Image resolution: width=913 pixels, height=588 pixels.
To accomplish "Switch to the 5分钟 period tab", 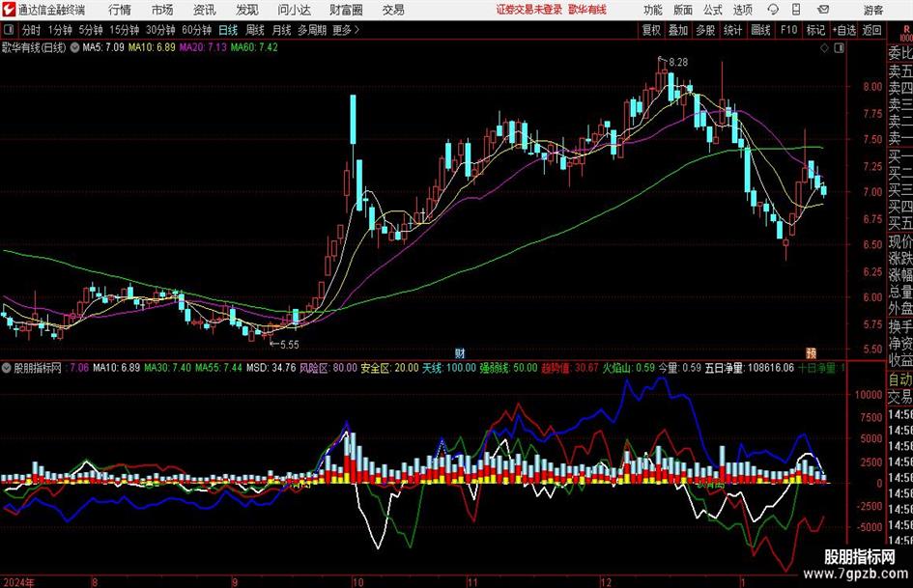I will coord(91,30).
